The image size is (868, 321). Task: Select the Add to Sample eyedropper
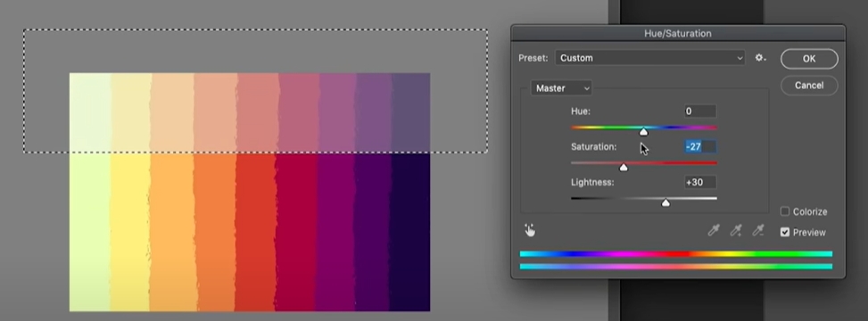pos(736,230)
